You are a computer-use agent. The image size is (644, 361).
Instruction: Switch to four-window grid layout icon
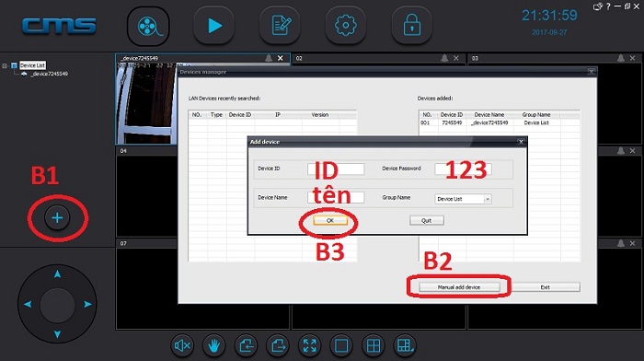pos(374,345)
